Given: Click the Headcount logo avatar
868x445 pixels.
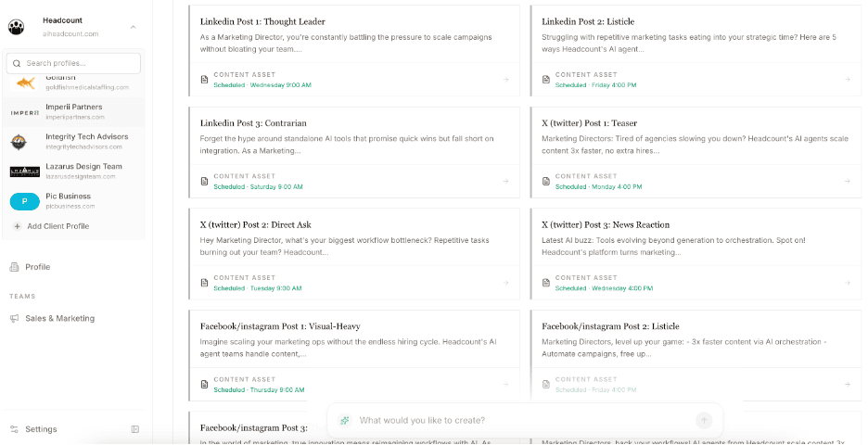Looking at the screenshot, I should [x=16, y=27].
